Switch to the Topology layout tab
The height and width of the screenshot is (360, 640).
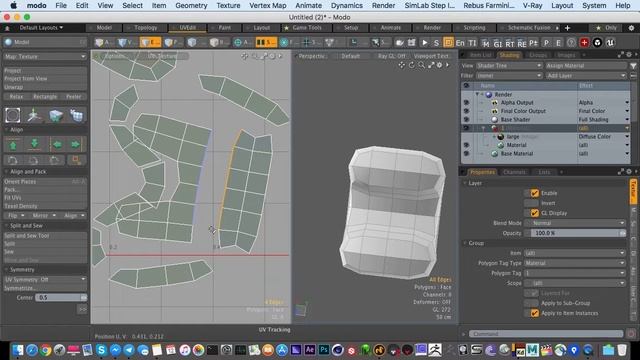[145, 28]
